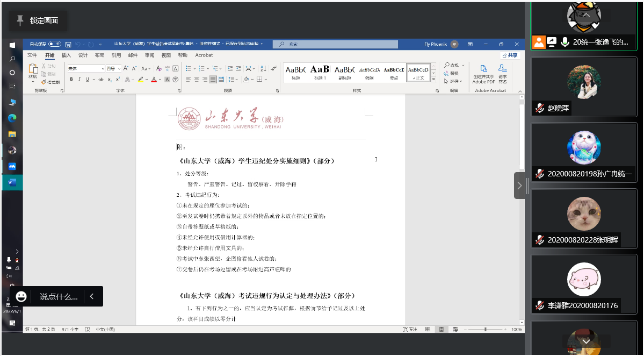Open the 插入 (Insert) ribbon tab

pyautogui.click(x=66, y=55)
